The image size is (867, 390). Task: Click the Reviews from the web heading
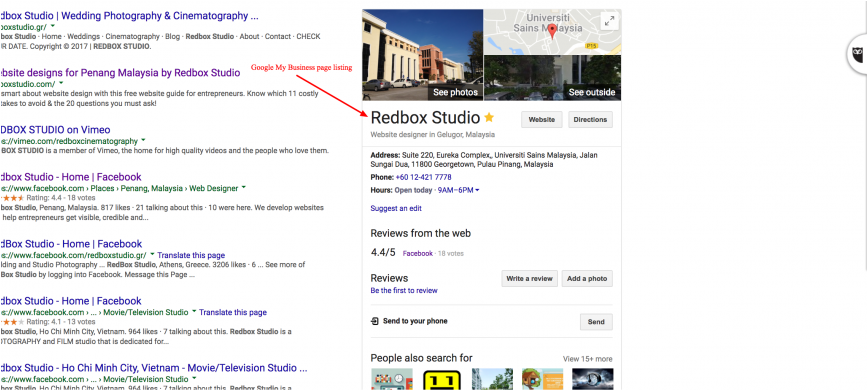421,233
